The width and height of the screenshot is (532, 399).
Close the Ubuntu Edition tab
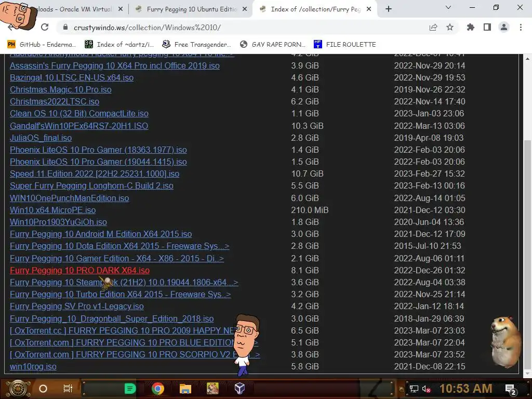point(244,9)
